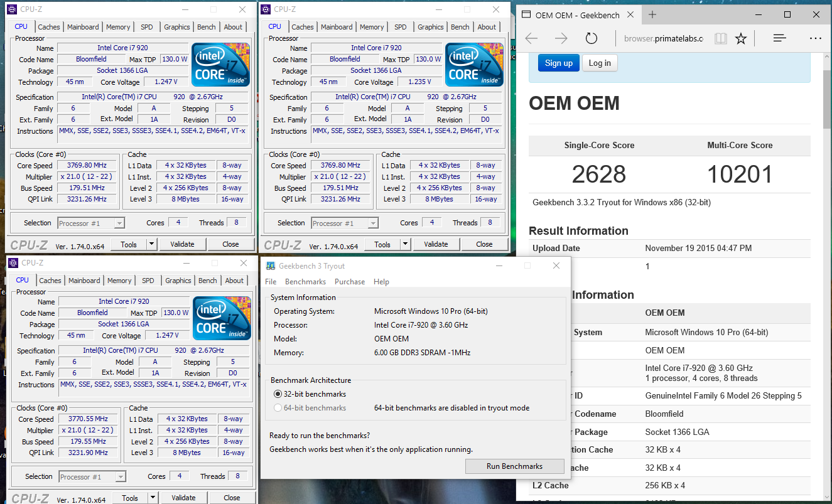
Task: Click Multi-Core Score 10201
Action: pos(740,174)
